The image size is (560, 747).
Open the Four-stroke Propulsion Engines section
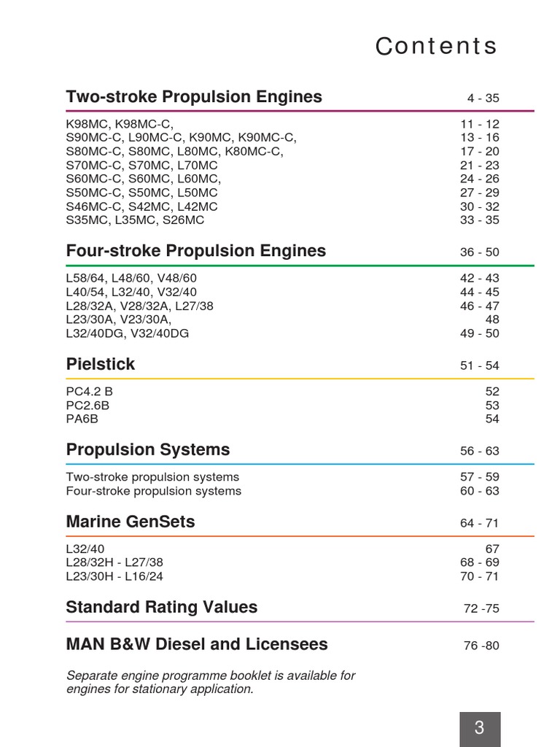point(195,251)
